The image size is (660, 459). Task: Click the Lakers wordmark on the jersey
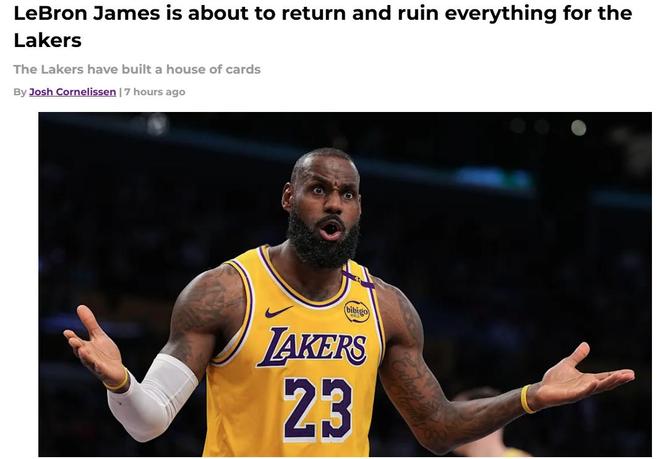pos(312,346)
